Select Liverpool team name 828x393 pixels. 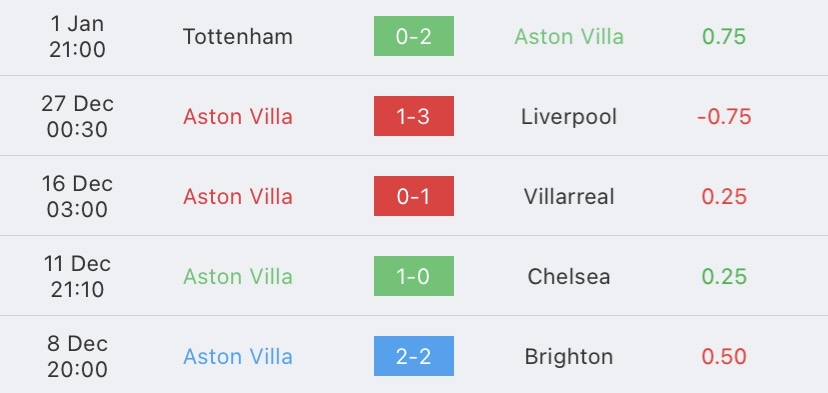click(x=569, y=117)
